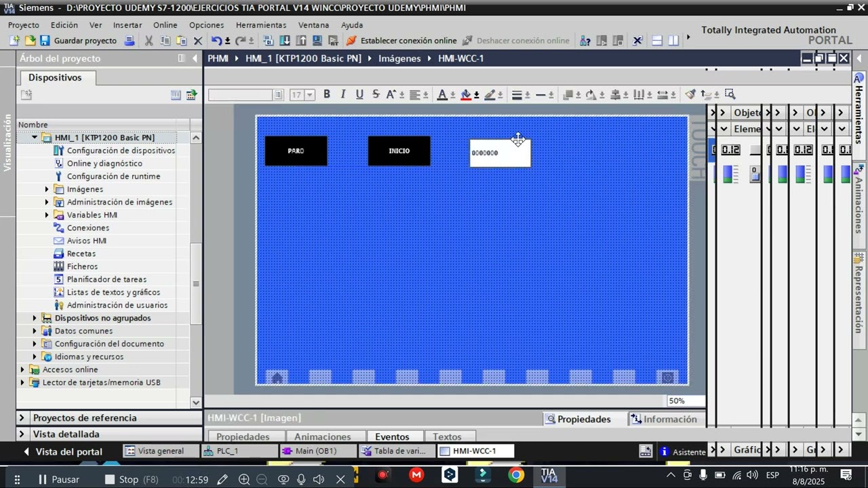Screen dimensions: 868x488
Task: Click the undo arrow icon
Action: coord(216,41)
